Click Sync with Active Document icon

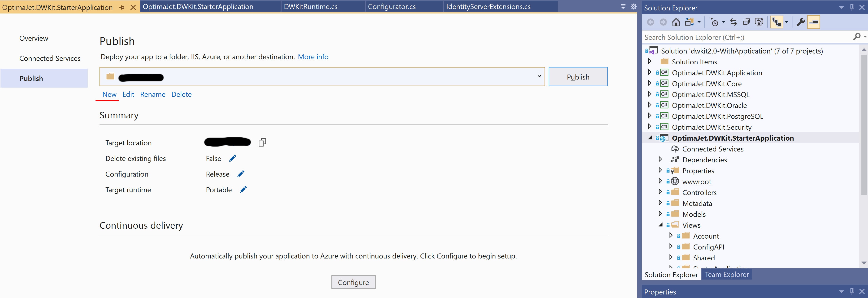click(733, 22)
